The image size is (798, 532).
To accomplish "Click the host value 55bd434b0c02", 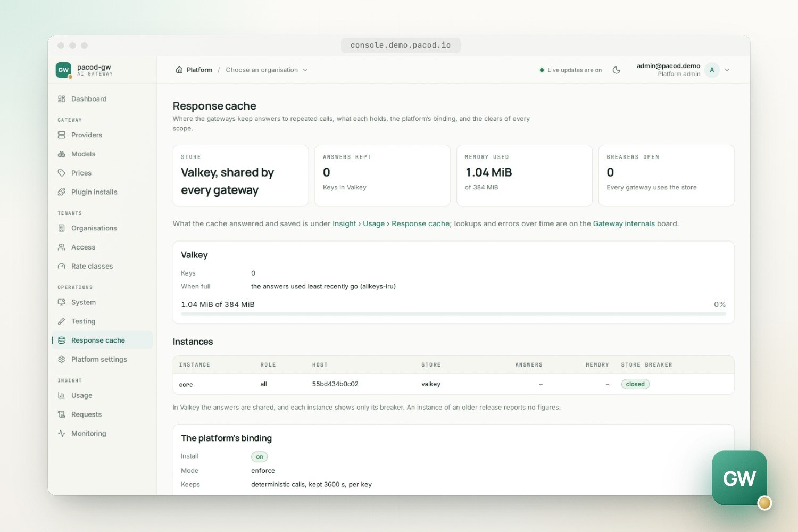I will pyautogui.click(x=335, y=384).
